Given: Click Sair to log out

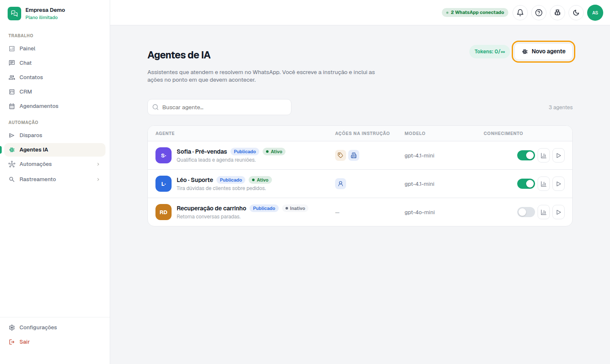Looking at the screenshot, I should (55, 342).
